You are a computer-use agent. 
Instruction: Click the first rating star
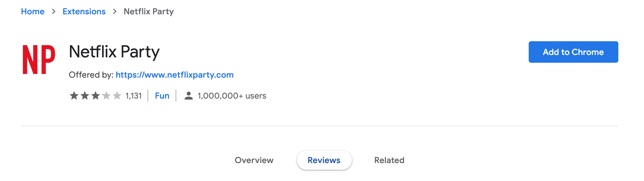click(x=74, y=96)
